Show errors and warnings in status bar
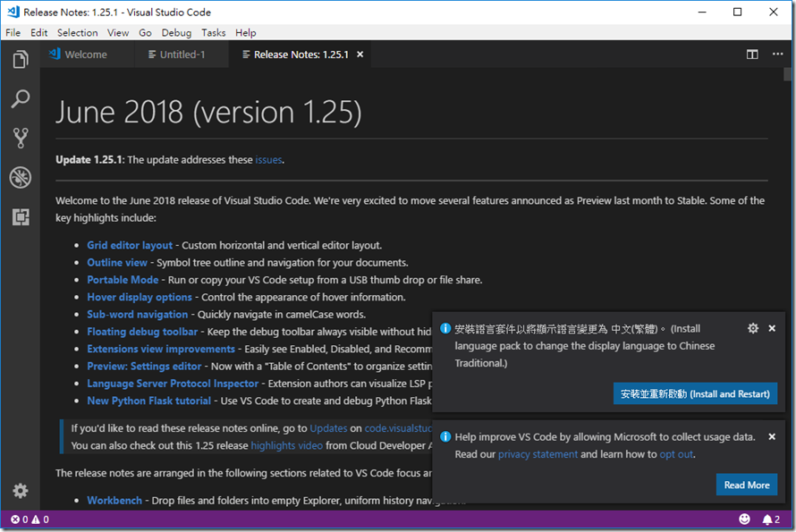Image resolution: width=796 pixels, height=532 pixels. (30, 519)
